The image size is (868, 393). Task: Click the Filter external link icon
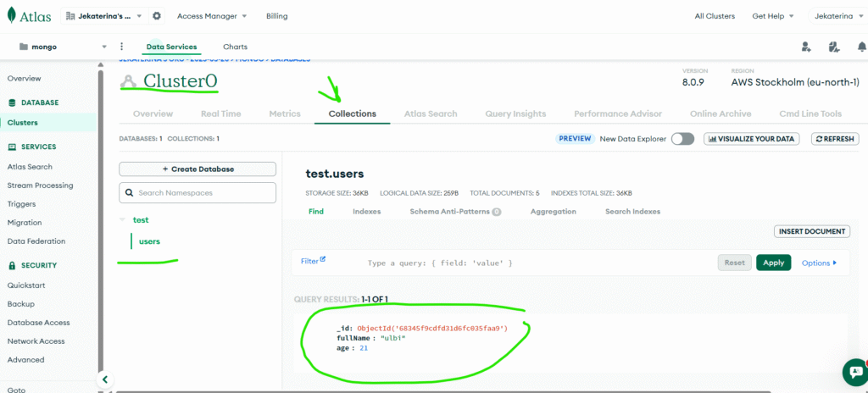[x=323, y=259]
